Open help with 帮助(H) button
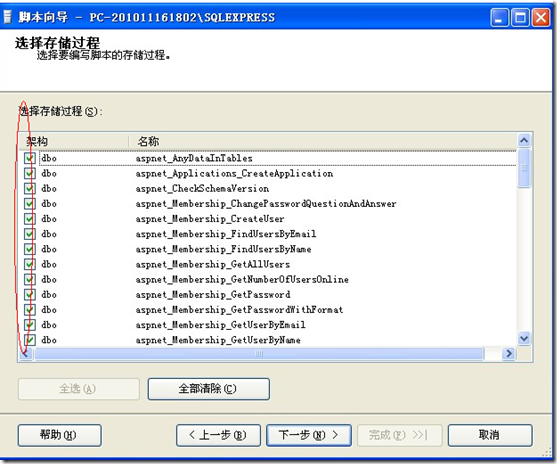Viewport: 557px width, 464px height. pyautogui.click(x=59, y=435)
